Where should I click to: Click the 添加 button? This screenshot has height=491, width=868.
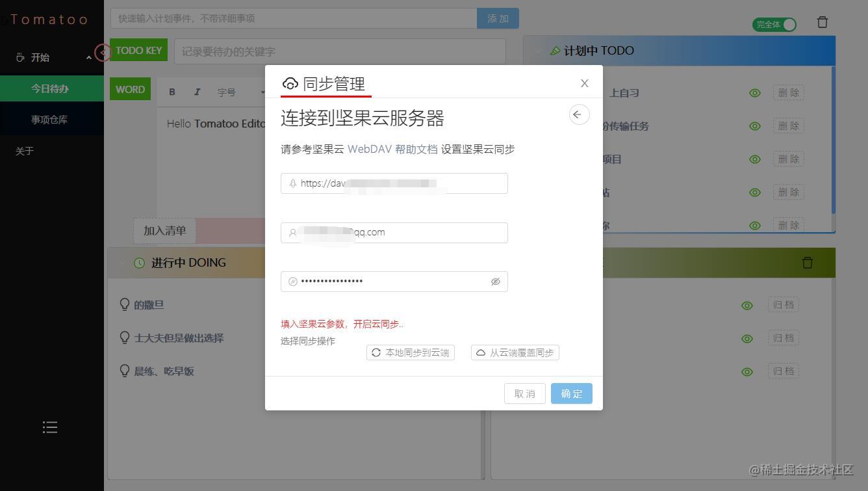[x=498, y=18]
